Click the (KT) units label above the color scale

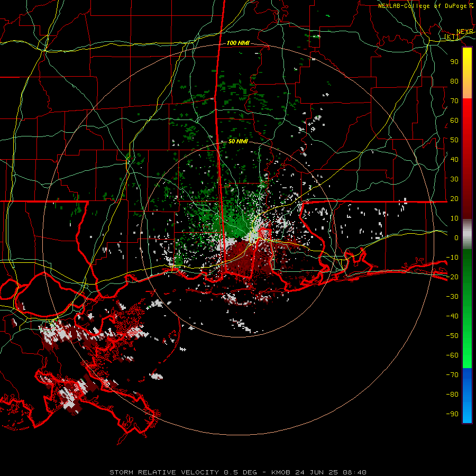452,37
